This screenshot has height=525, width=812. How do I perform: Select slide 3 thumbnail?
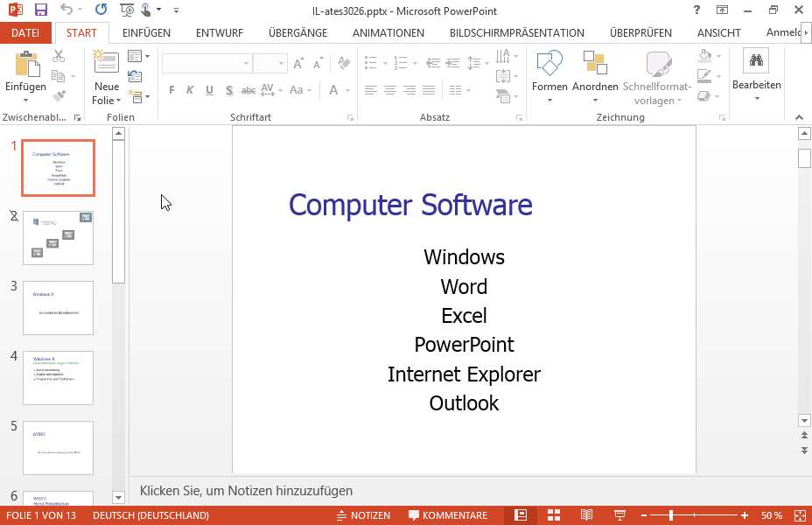pyautogui.click(x=58, y=308)
